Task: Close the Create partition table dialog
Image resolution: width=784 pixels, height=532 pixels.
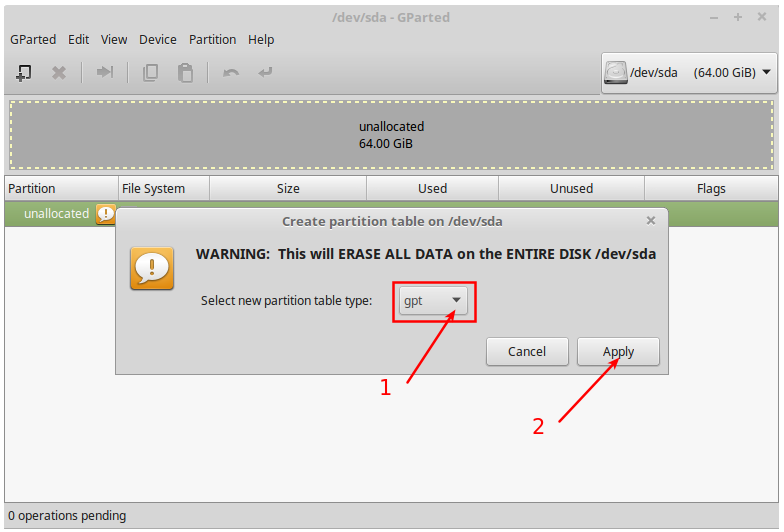Action: click(x=650, y=220)
